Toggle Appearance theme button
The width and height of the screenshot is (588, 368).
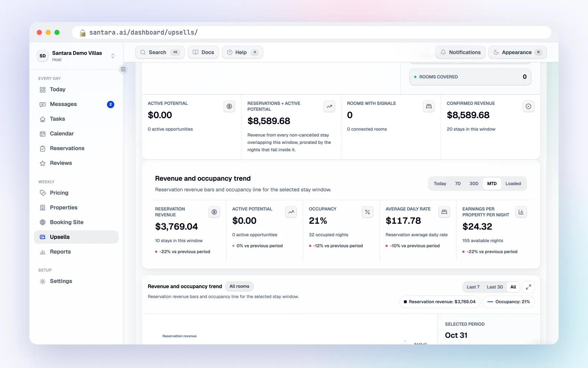point(517,52)
